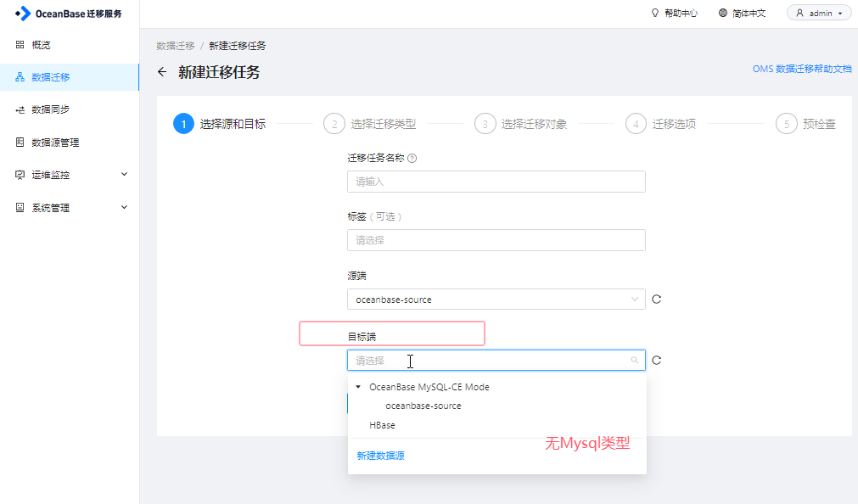The height and width of the screenshot is (504, 858).
Task: Expand the 系统管理 sidebar menu
Action: [124, 207]
